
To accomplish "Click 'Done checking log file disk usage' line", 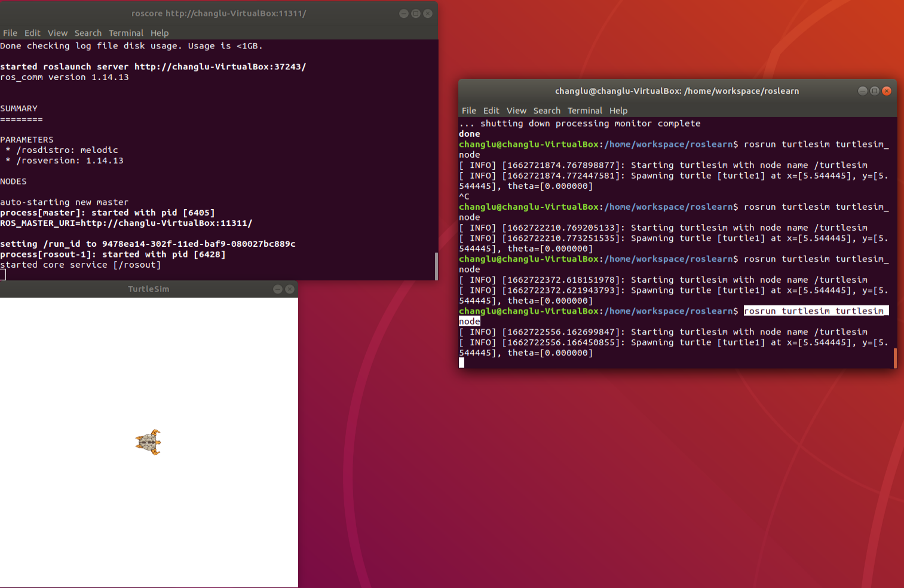I will click(131, 46).
